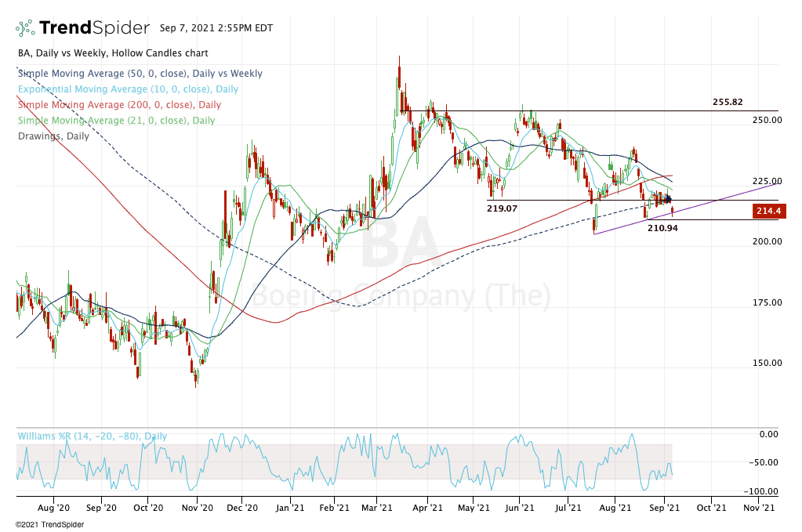The image size is (802, 532).
Task: Select the green Simple Moving Average 21 legend
Action: tap(115, 121)
